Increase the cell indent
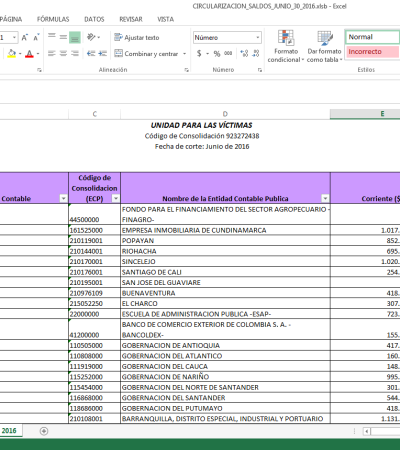400x450 pixels. coord(103,53)
